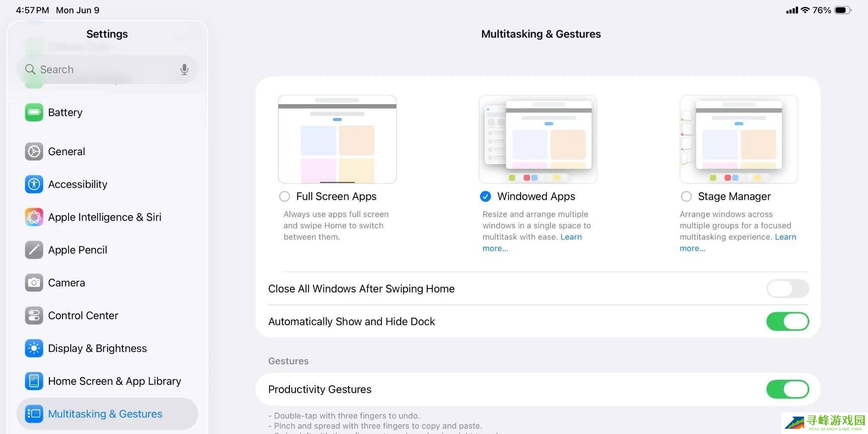
Task: Tap the Apple Intelligence & Siri icon
Action: 34,217
